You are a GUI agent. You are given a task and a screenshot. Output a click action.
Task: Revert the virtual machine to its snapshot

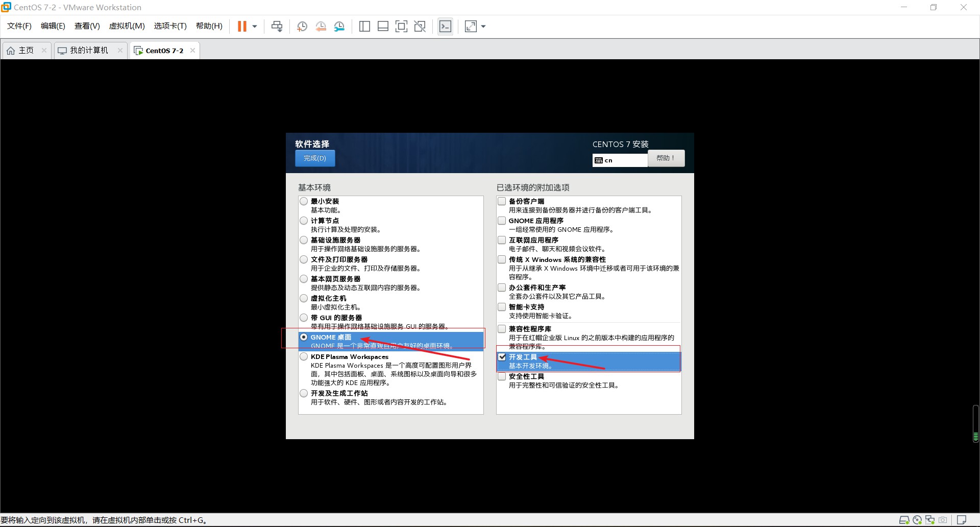(x=321, y=27)
